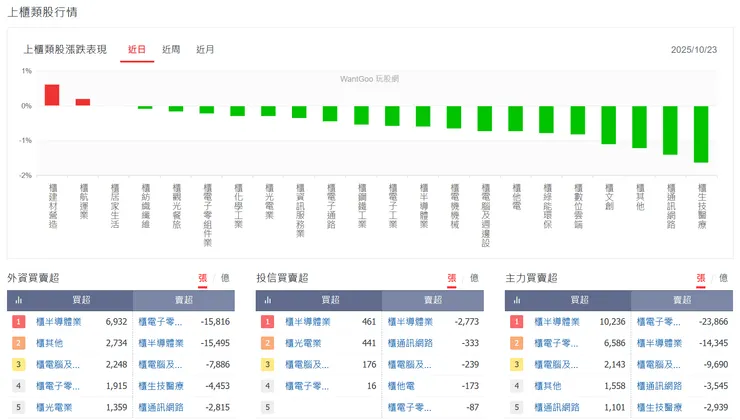The width and height of the screenshot is (740, 420).
Task: Click 賣超 header in 投信買賣超 table
Action: (x=433, y=300)
